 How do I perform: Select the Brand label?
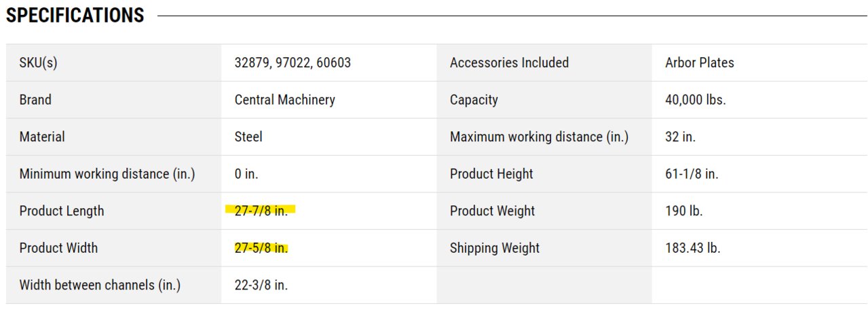(35, 100)
